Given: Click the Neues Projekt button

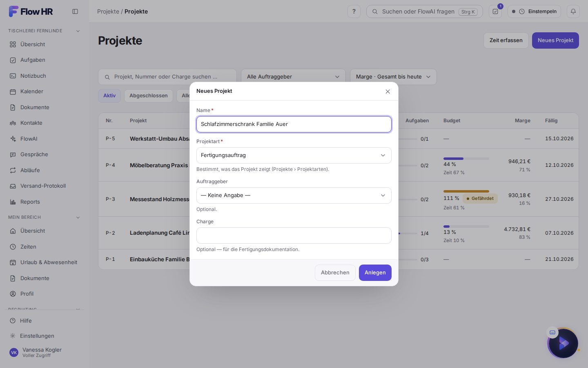Looking at the screenshot, I should 555,40.
